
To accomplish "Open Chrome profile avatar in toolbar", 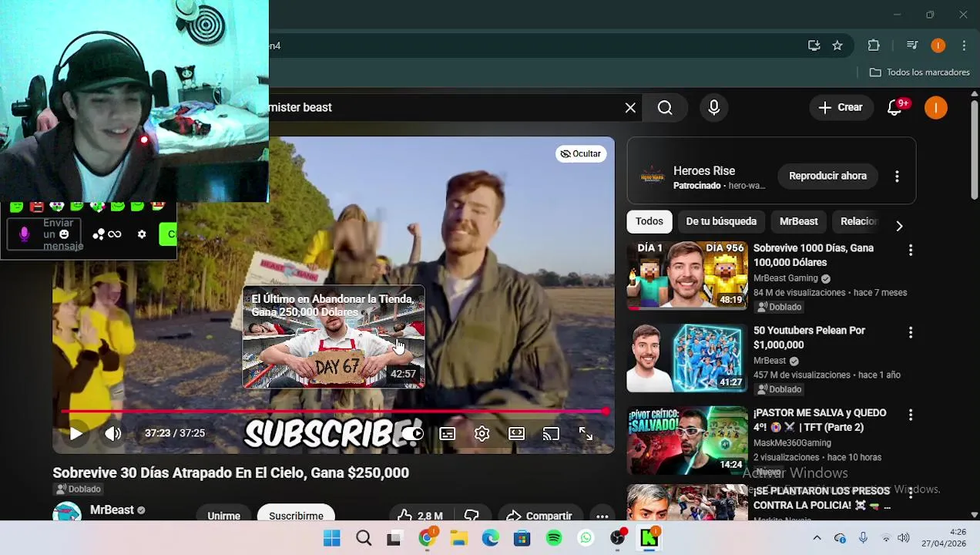I will tap(938, 45).
